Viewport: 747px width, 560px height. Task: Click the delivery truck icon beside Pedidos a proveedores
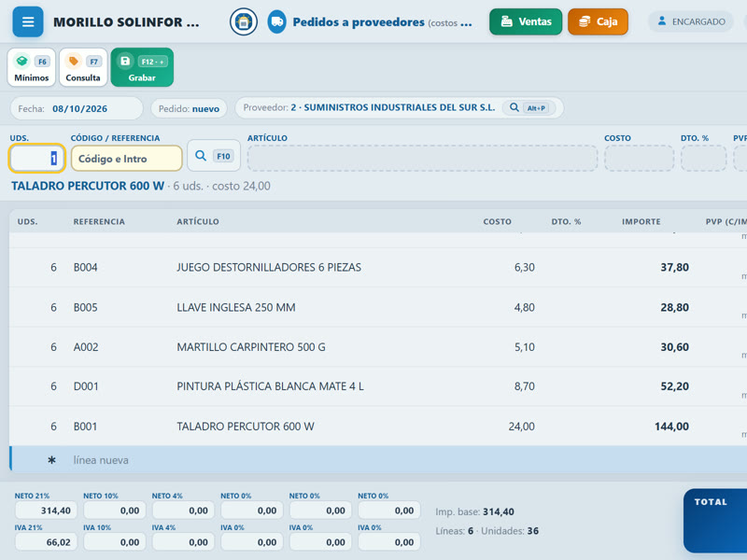coord(276,21)
